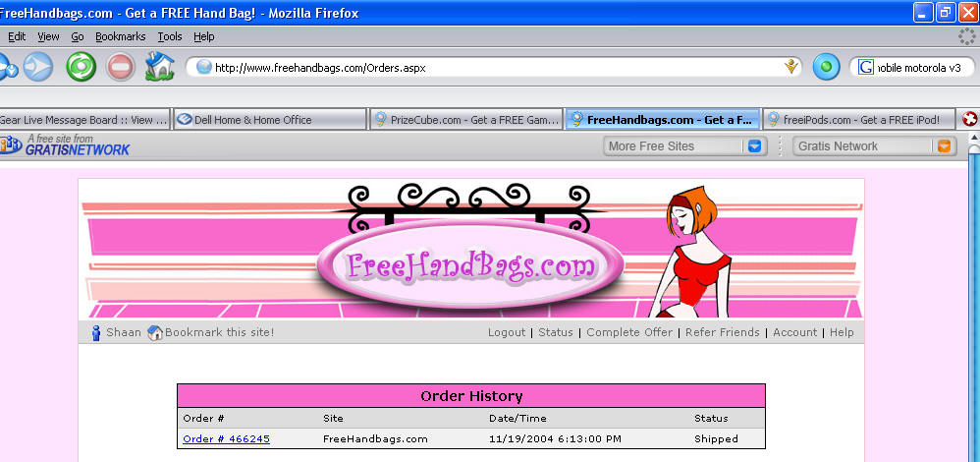Click the blue user icon beside Shaan

click(95, 332)
